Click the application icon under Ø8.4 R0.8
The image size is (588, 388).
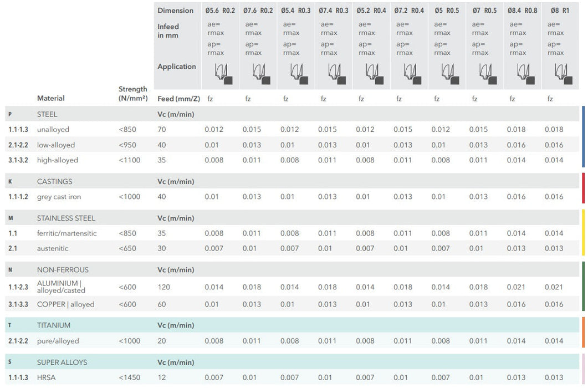(x=525, y=74)
